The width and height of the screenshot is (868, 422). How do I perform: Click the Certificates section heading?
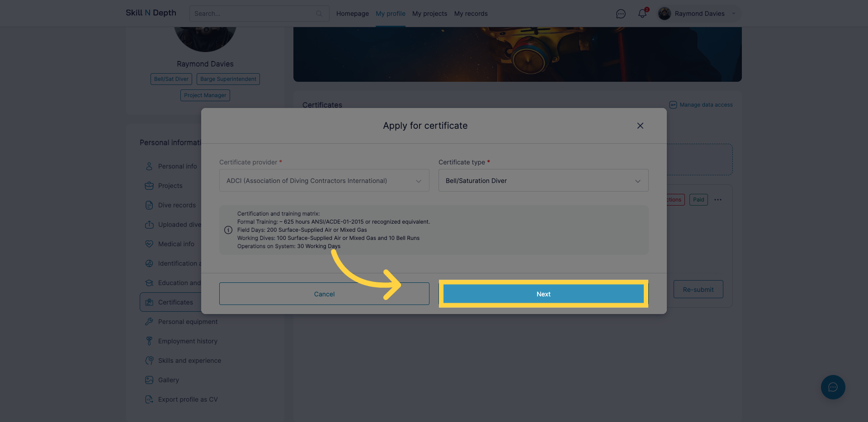[322, 105]
